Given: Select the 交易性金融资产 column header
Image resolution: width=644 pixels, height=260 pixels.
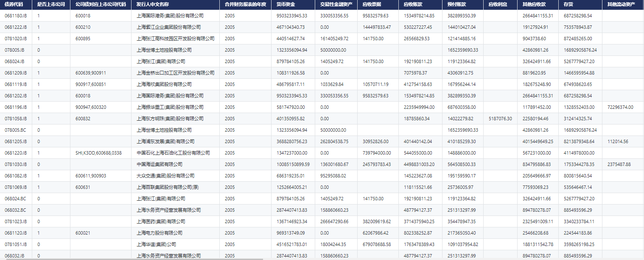Looking at the screenshot, I should (x=336, y=4).
